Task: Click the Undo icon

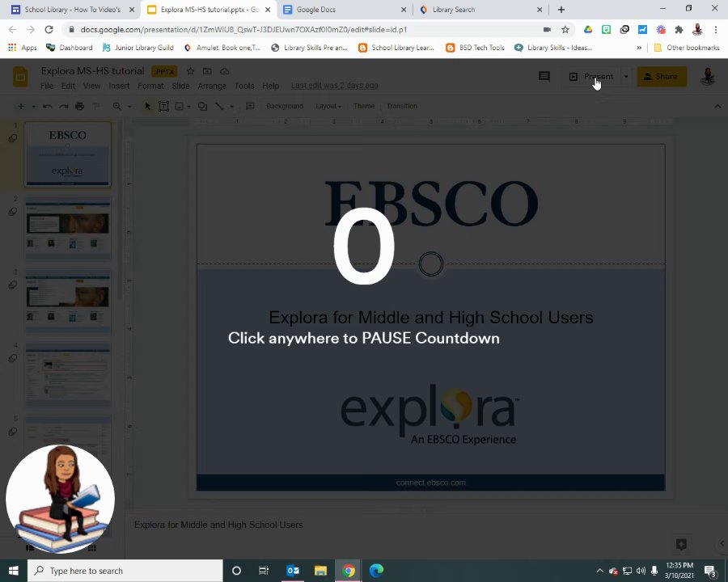Action: click(48, 106)
